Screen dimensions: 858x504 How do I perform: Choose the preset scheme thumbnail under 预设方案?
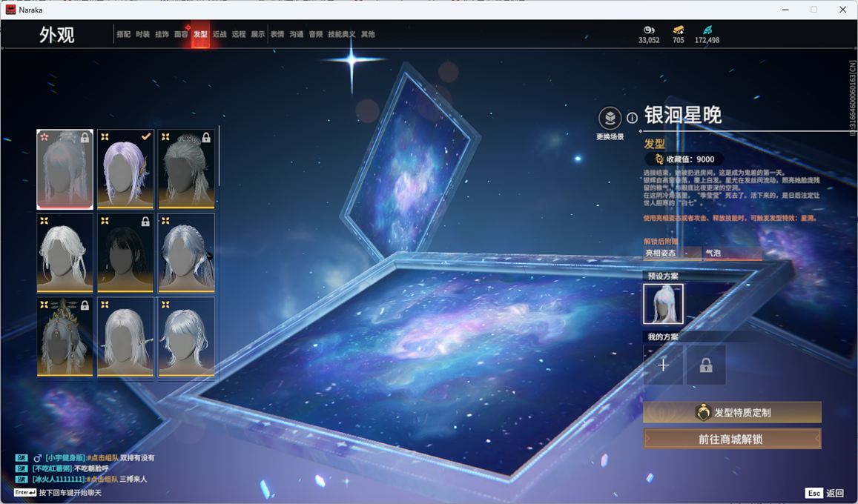click(x=663, y=303)
